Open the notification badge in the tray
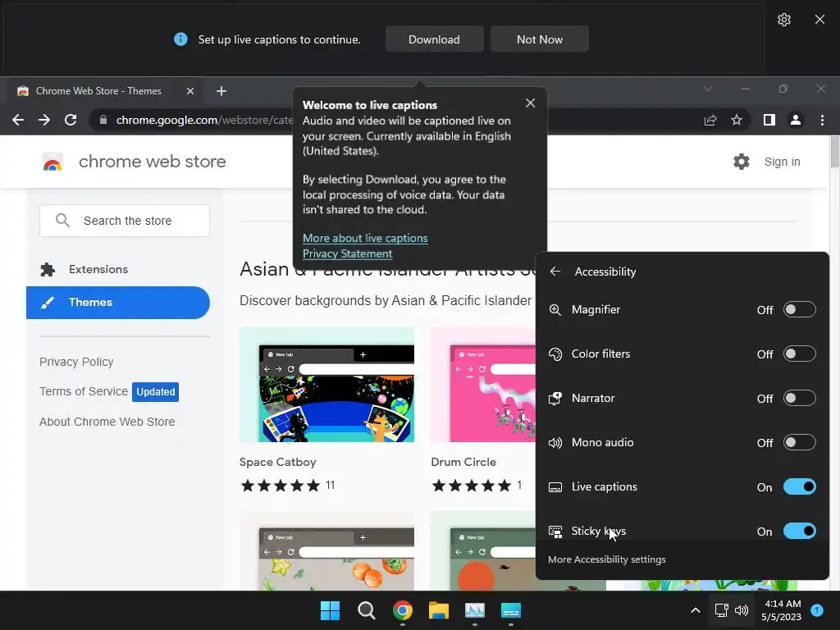The height and width of the screenshot is (630, 840). 817,609
